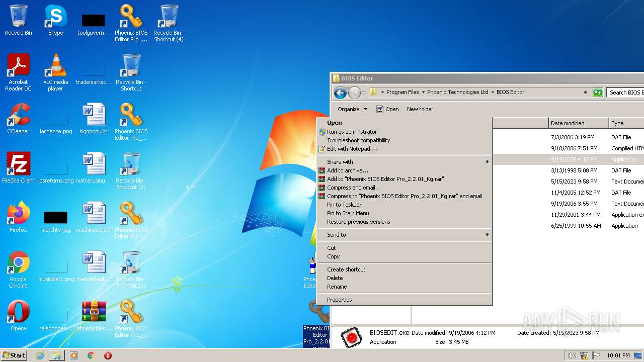Sort by the Type column header
The height and width of the screenshot is (362, 644).
[626, 123]
